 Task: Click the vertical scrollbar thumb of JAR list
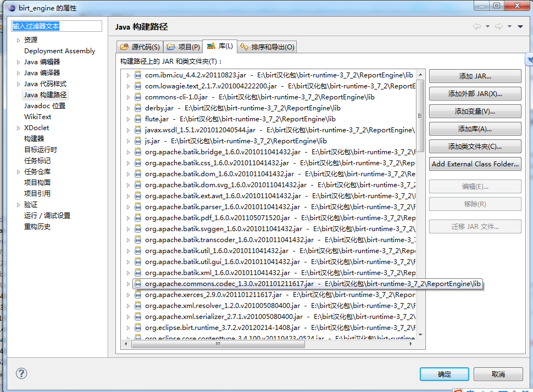[420, 115]
